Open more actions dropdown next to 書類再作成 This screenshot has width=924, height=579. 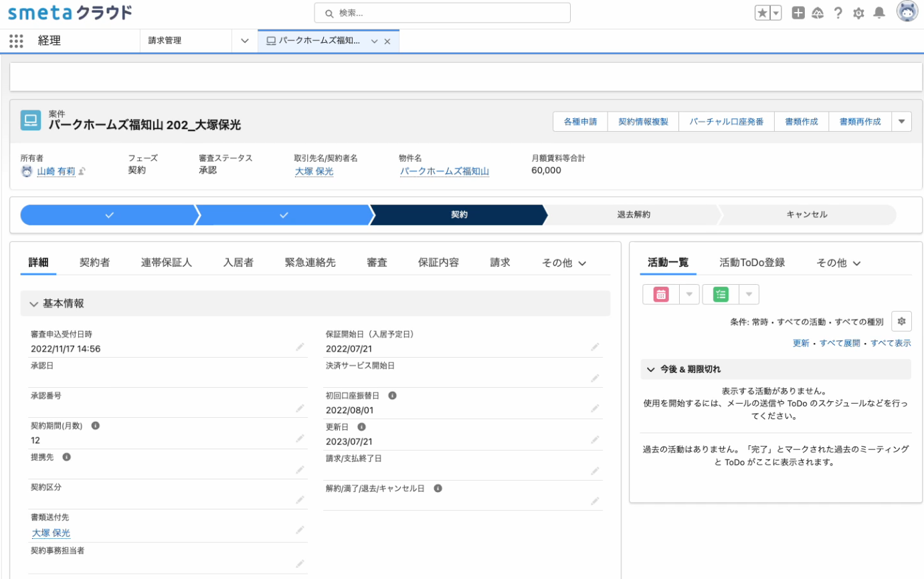click(x=901, y=122)
